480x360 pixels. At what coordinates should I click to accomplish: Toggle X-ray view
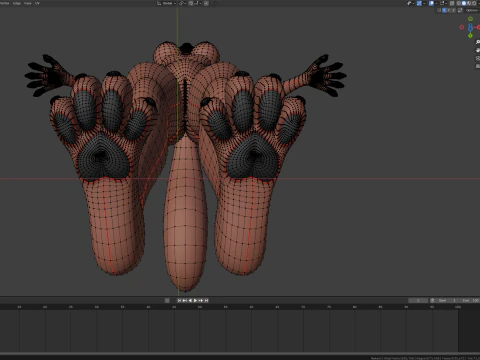click(x=452, y=3)
